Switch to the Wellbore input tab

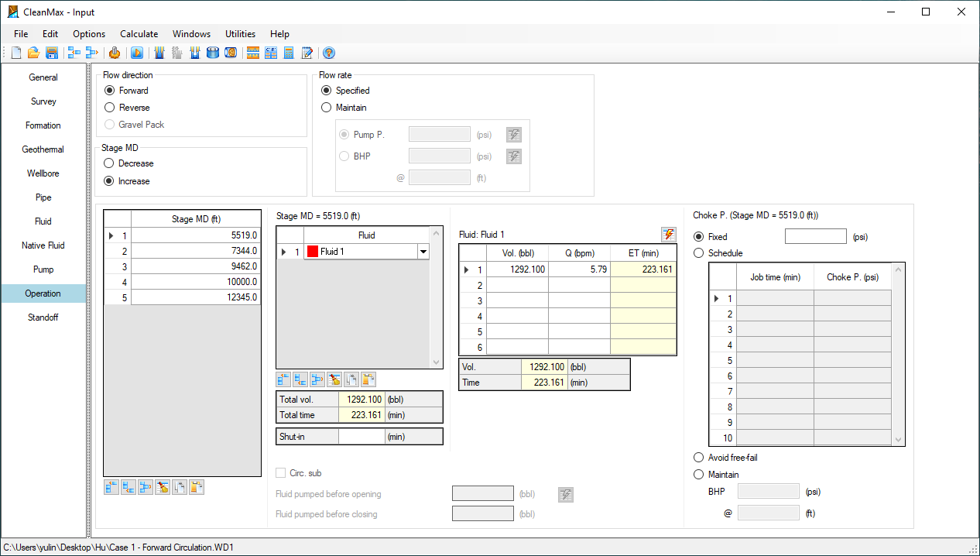coord(43,173)
